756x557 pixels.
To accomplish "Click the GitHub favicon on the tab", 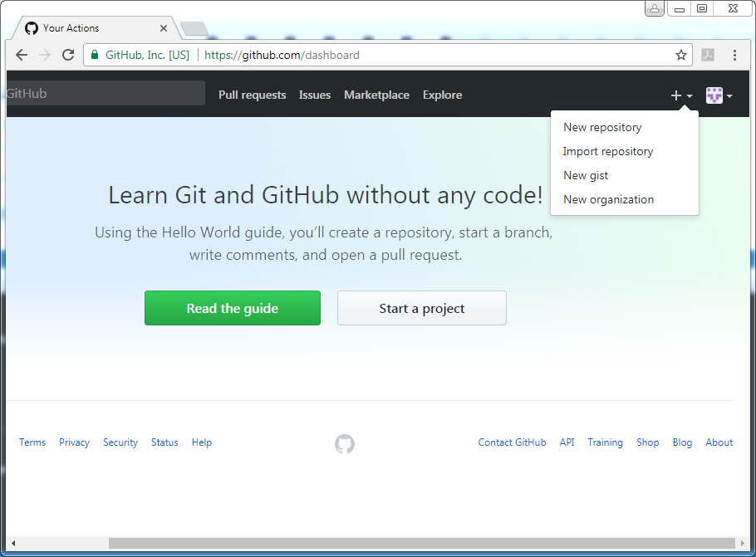I will click(32, 28).
